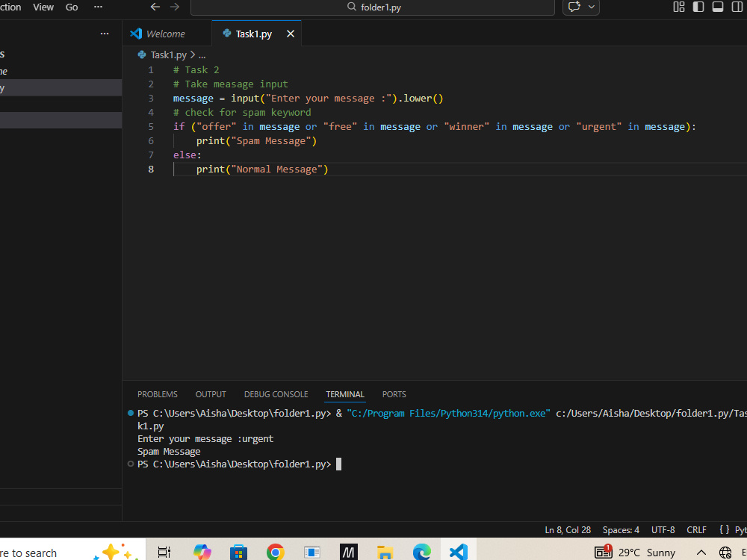Open File Explorer from the taskbar
747x560 pixels.
pyautogui.click(x=385, y=552)
